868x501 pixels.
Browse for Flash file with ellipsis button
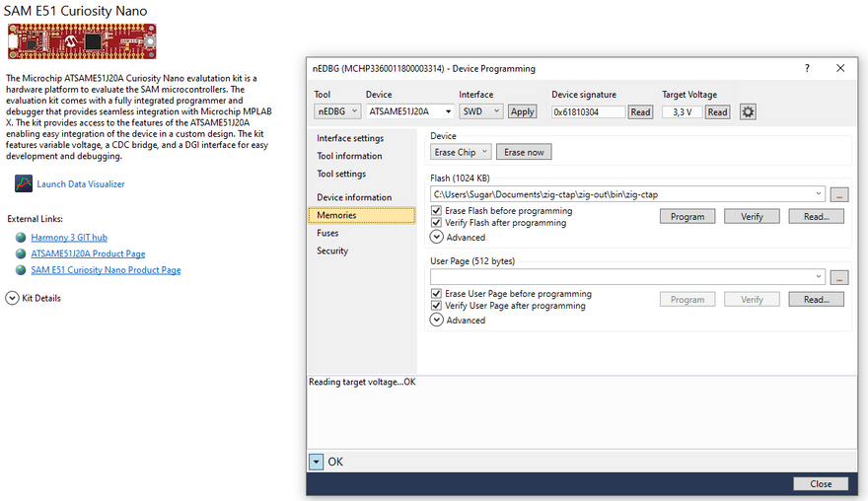pos(838,194)
